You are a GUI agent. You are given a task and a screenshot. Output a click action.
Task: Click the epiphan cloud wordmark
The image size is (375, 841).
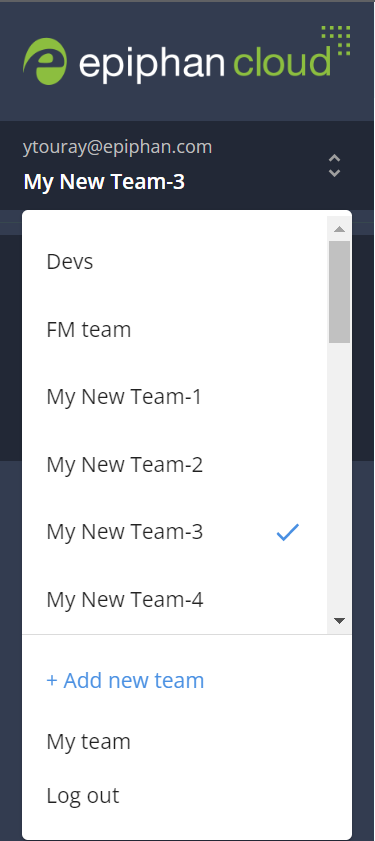tap(205, 62)
